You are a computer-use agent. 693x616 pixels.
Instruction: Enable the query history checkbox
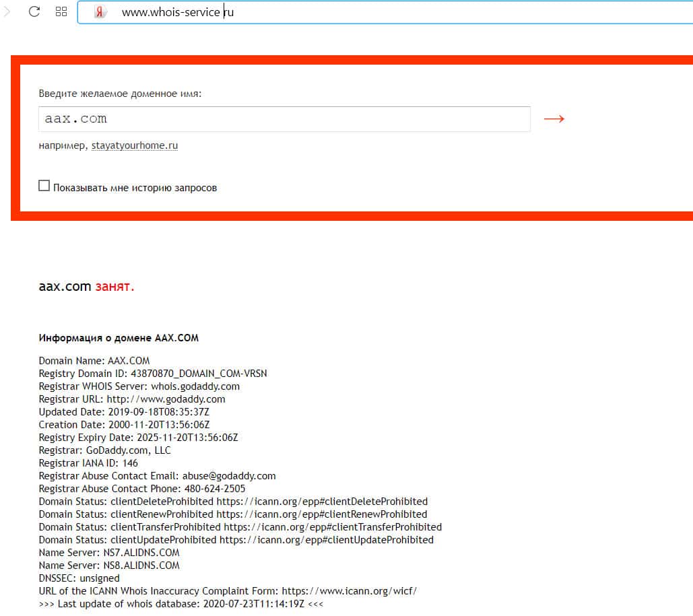44,186
